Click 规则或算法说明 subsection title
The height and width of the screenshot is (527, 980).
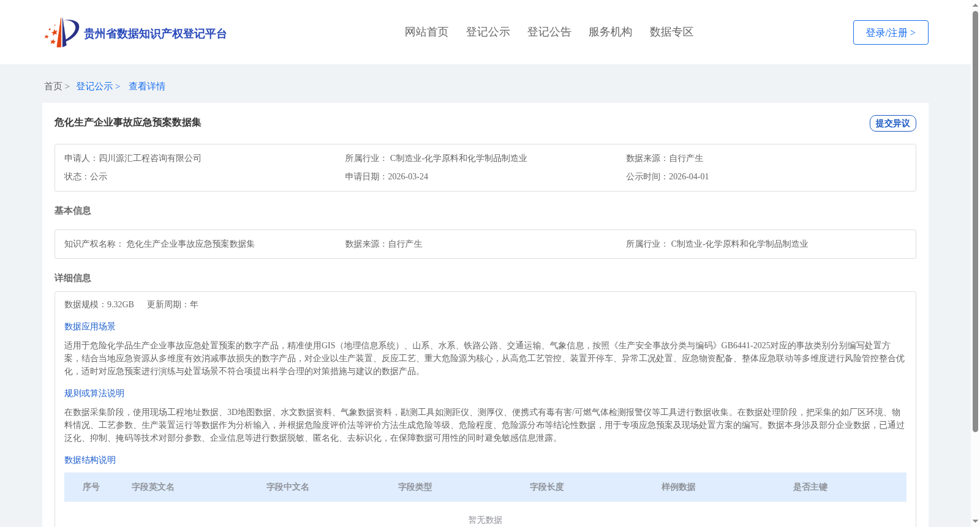94,394
